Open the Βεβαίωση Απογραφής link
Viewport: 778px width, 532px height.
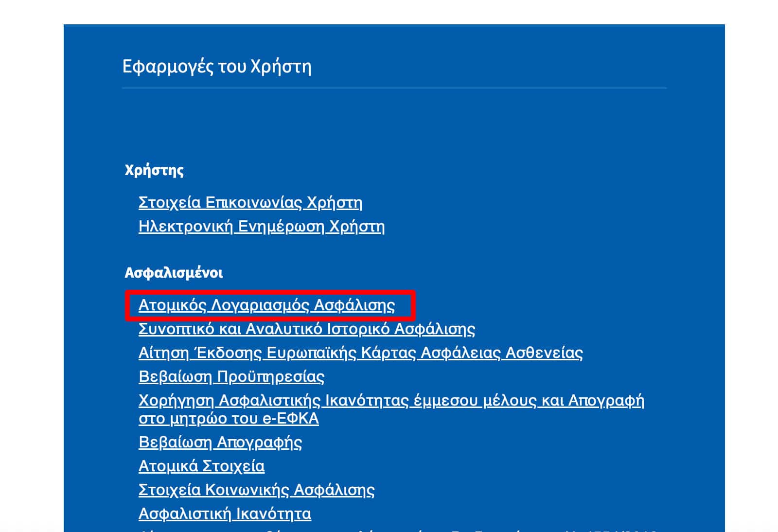[220, 443]
